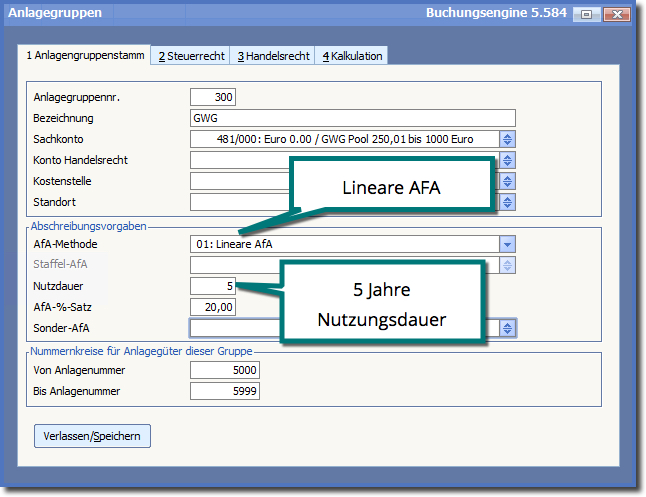Open the Standort lookup stepper
The height and width of the screenshot is (497, 646).
(507, 202)
